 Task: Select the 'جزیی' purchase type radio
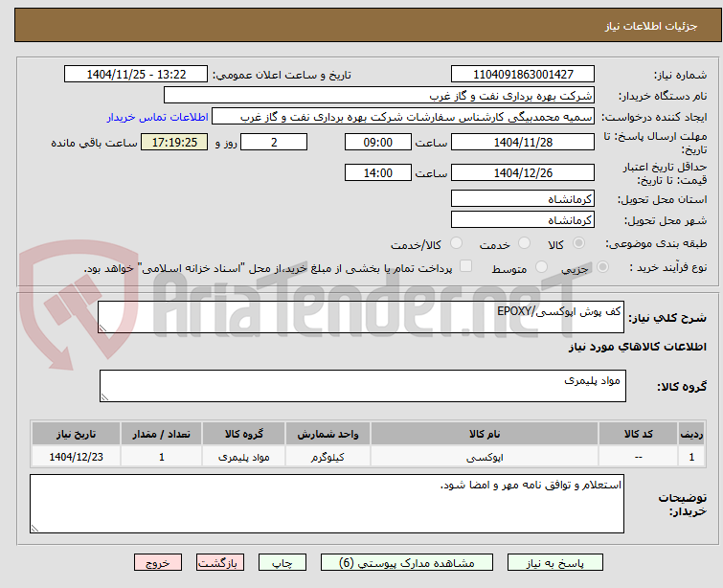click(x=602, y=267)
